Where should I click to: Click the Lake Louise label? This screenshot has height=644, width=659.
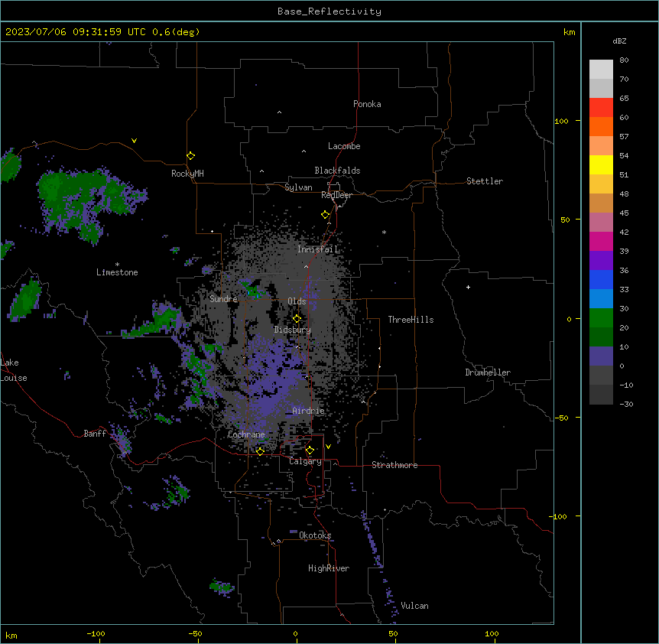(13, 370)
